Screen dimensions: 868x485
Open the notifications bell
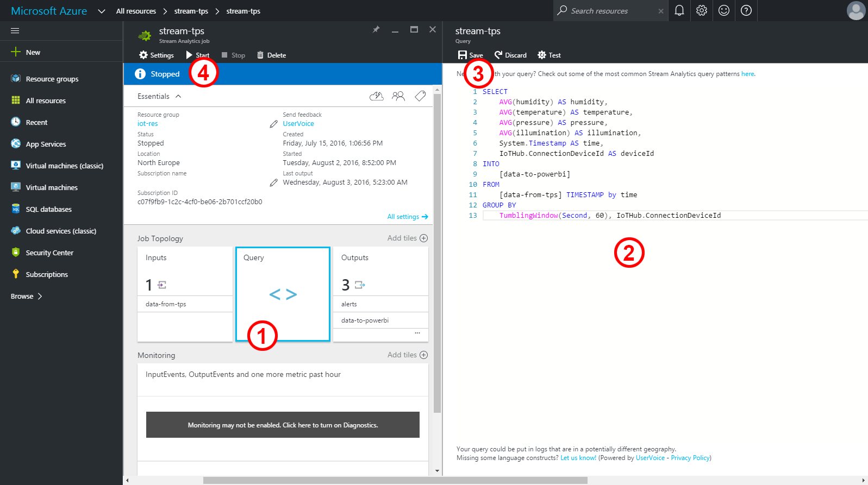679,10
